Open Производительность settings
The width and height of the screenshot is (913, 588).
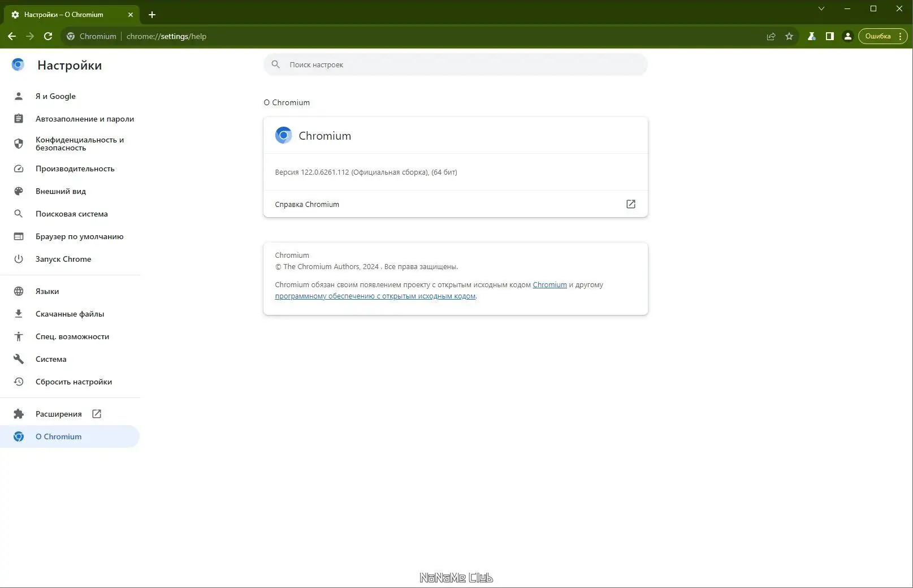[70, 168]
